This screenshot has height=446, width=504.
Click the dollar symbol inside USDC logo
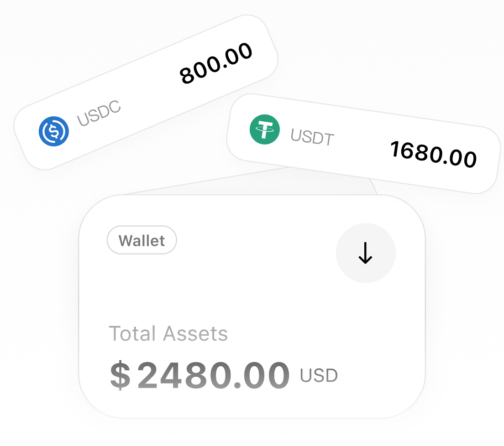point(54,131)
